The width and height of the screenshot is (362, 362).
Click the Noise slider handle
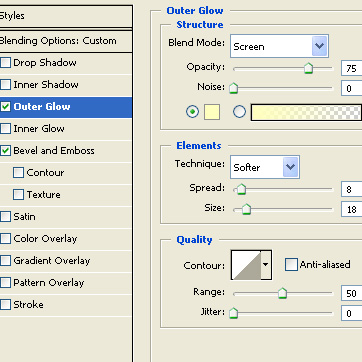[234, 88]
